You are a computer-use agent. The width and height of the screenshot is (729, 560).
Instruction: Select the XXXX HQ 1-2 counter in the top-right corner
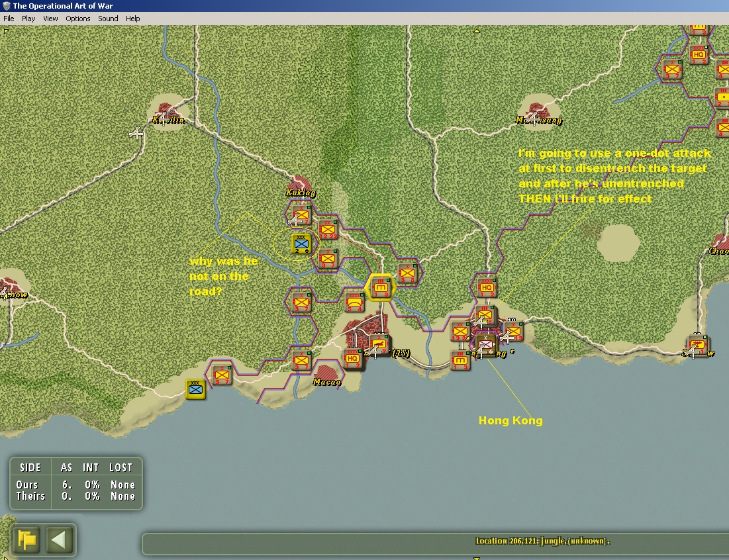pos(699,55)
